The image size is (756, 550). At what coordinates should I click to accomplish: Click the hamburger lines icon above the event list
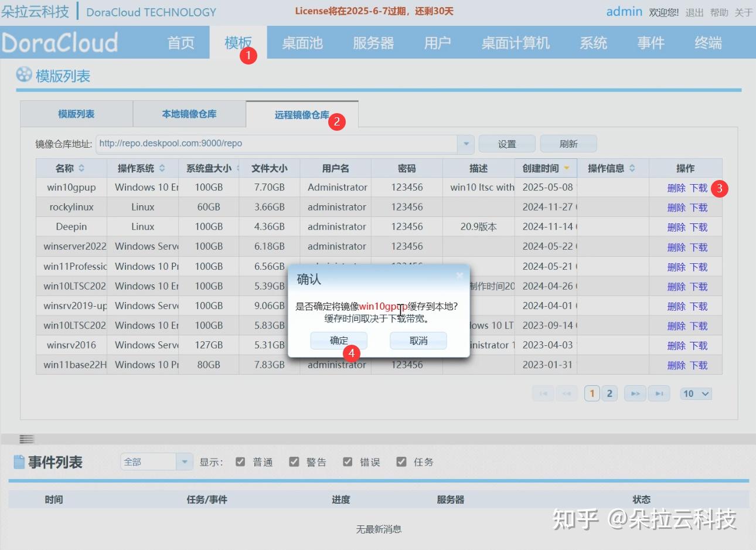pyautogui.click(x=26, y=439)
